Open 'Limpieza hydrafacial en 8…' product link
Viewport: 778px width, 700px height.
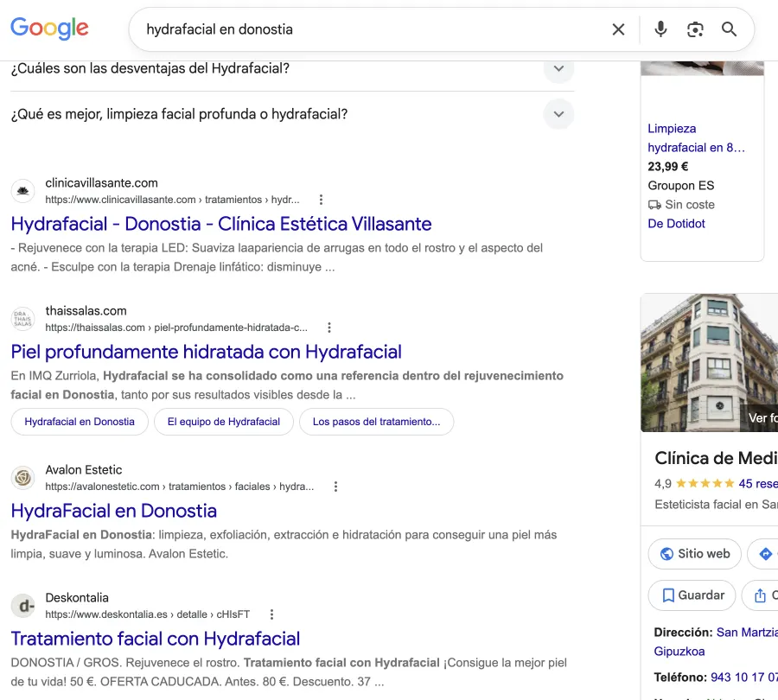[x=696, y=138]
